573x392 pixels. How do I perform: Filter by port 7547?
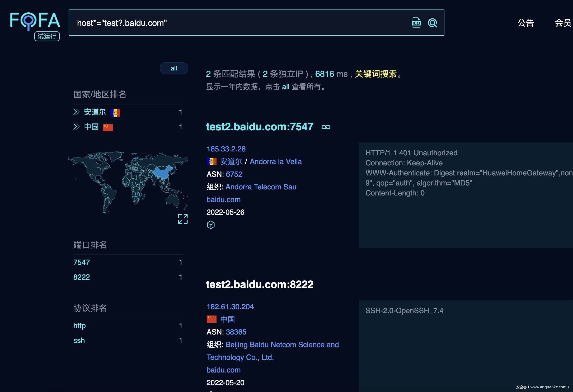pyautogui.click(x=82, y=262)
